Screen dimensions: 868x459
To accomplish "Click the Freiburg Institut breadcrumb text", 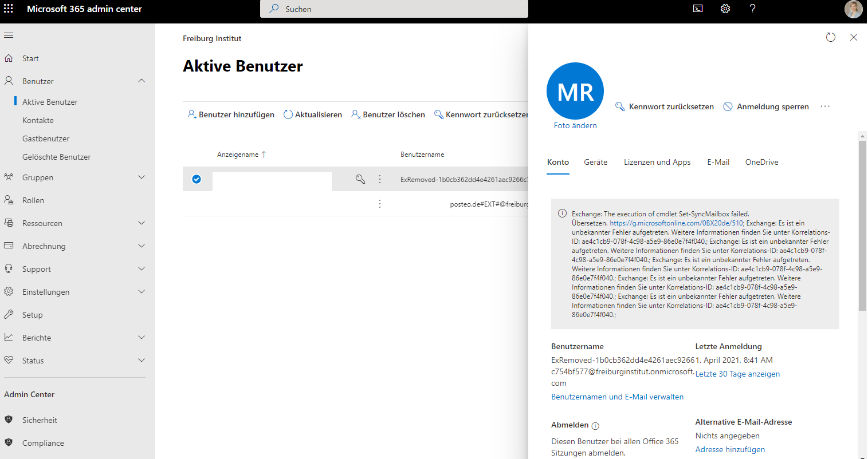I will (x=212, y=38).
